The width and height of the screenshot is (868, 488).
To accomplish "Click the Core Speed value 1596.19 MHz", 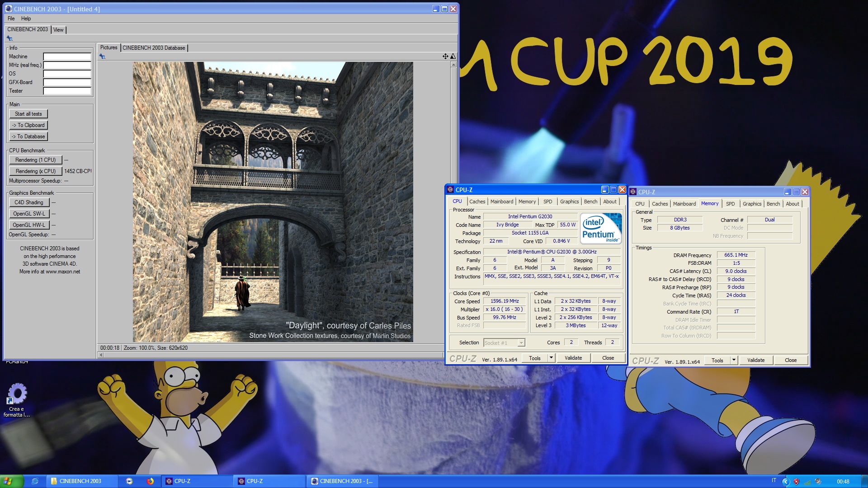I will pyautogui.click(x=505, y=301).
